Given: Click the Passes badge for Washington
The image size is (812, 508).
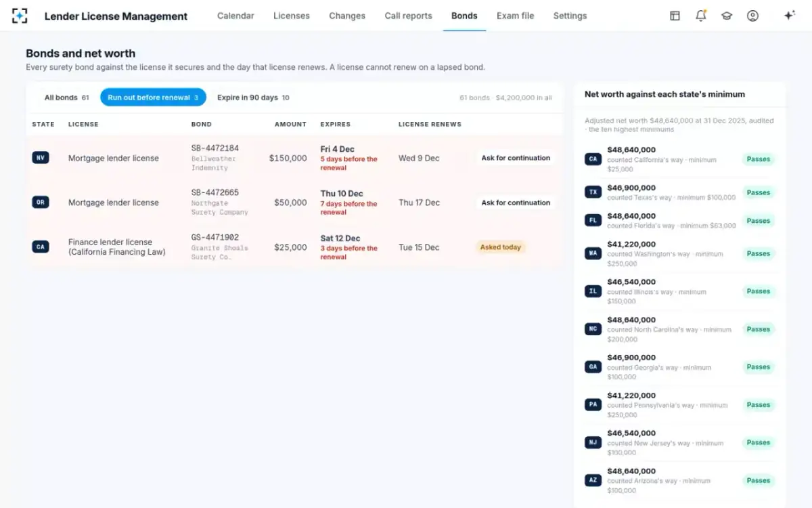Looking at the screenshot, I should [759, 253].
